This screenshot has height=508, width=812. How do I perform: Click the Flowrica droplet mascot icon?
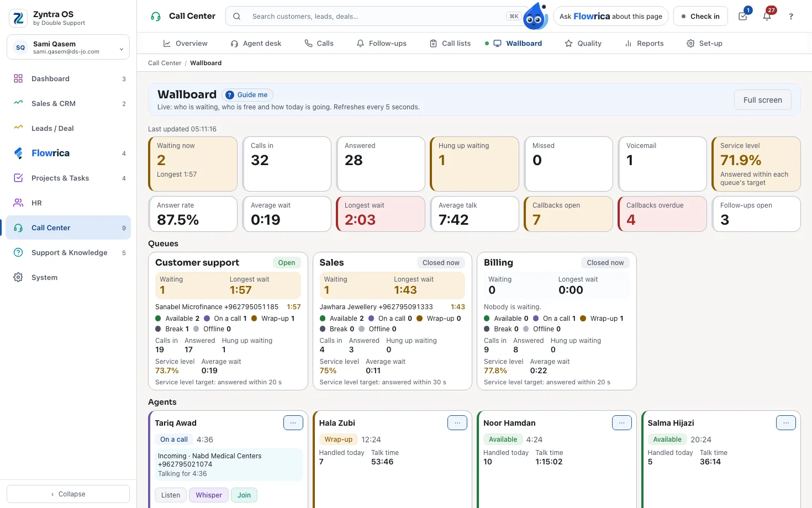point(535,17)
